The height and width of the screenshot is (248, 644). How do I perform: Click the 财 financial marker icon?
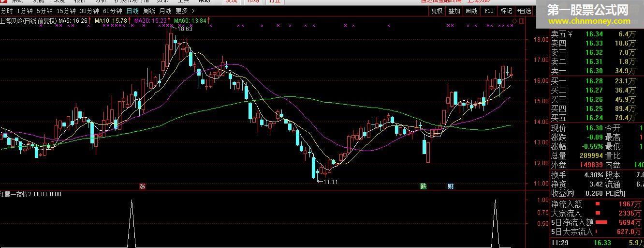(451, 186)
